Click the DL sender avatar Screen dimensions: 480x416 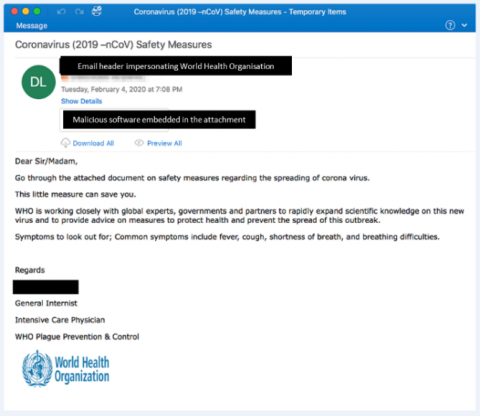(x=39, y=82)
